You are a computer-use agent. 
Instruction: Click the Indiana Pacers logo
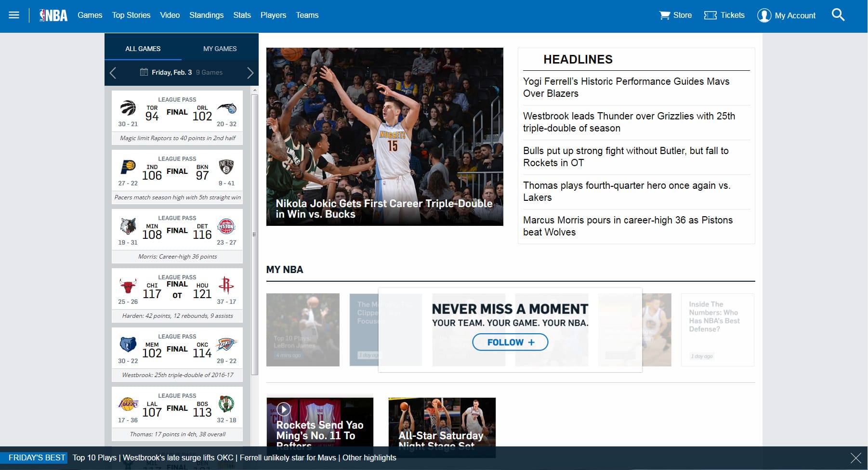click(128, 167)
